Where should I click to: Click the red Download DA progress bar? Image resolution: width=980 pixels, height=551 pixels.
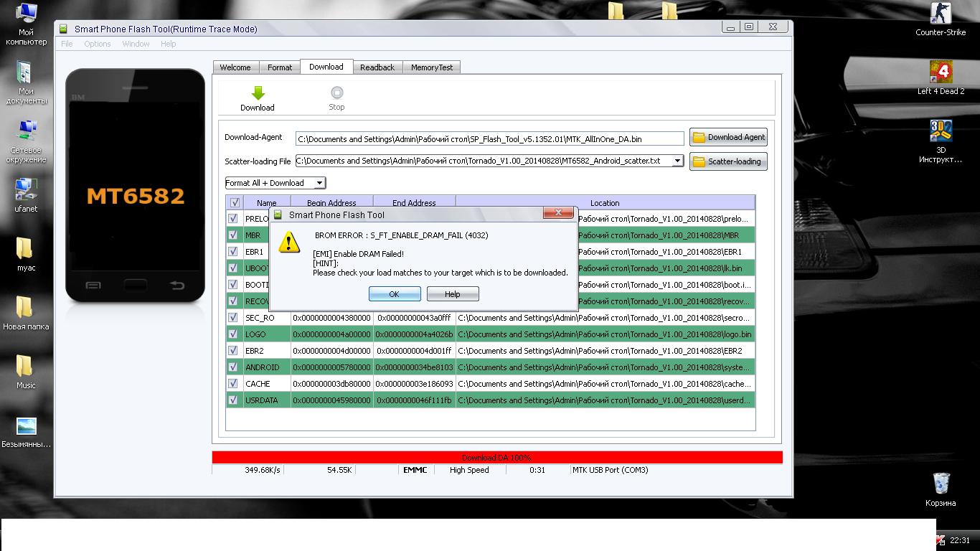[497, 458]
